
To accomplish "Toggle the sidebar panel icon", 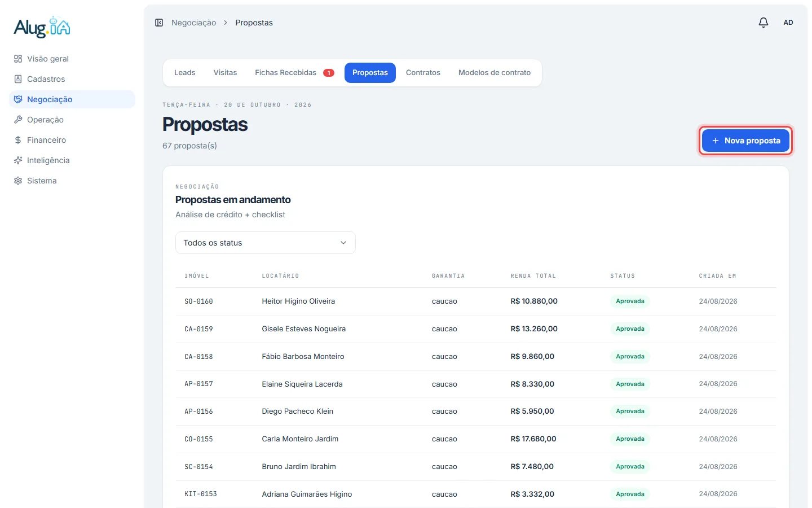I will (x=159, y=23).
